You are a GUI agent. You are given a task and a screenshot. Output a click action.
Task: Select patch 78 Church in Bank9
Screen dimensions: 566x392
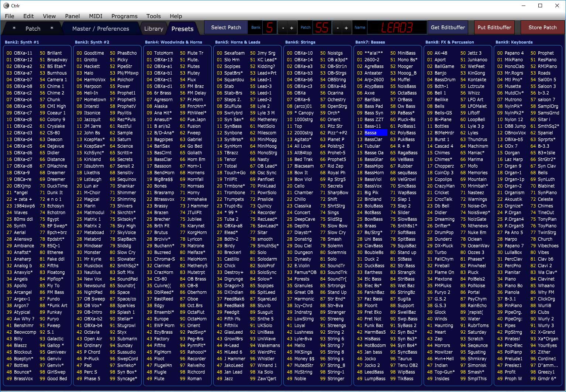tap(541, 239)
